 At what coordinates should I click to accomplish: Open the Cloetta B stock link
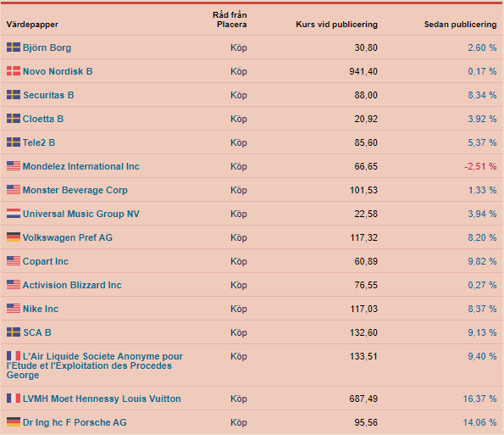tap(43, 119)
